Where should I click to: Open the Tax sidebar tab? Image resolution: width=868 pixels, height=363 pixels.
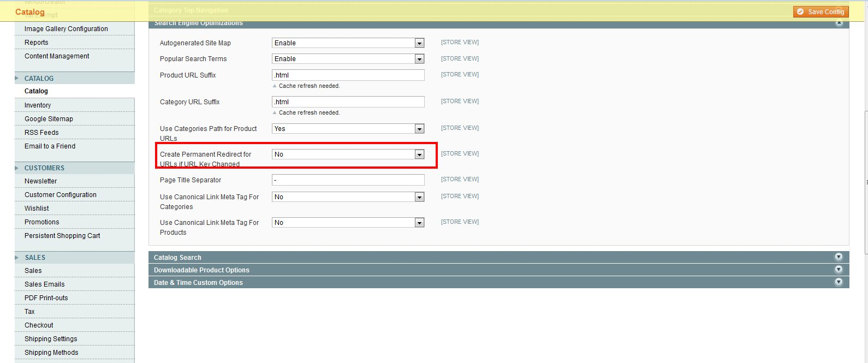tap(74, 312)
